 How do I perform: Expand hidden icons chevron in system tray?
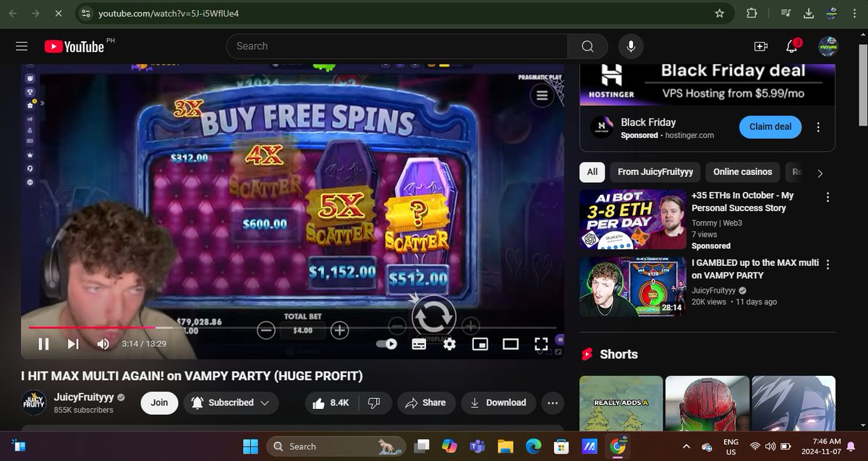(686, 446)
